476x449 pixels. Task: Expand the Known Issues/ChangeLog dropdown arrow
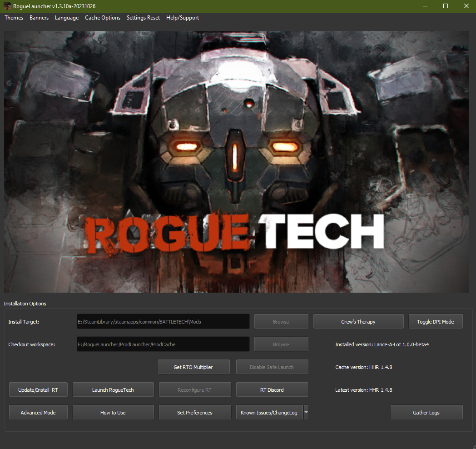coord(306,412)
